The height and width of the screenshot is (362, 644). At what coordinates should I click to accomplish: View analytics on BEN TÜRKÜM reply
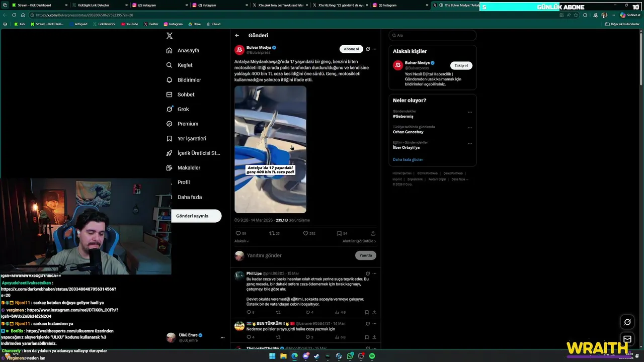click(x=340, y=337)
